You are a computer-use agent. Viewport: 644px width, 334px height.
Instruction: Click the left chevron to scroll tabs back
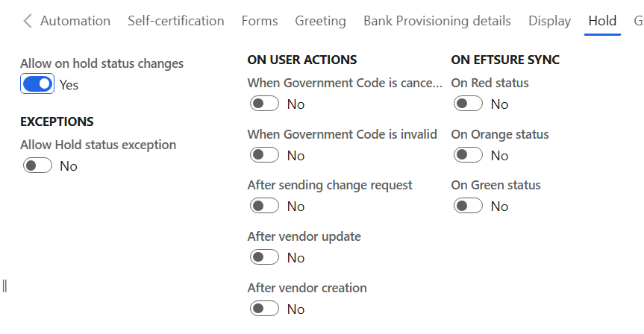click(28, 21)
